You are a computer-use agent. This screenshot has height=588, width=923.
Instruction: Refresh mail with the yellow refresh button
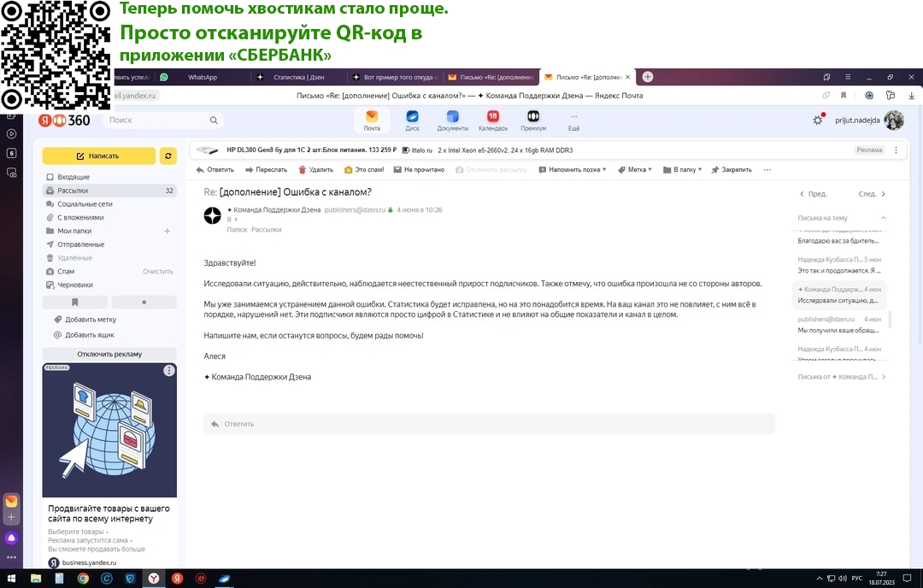(x=168, y=156)
